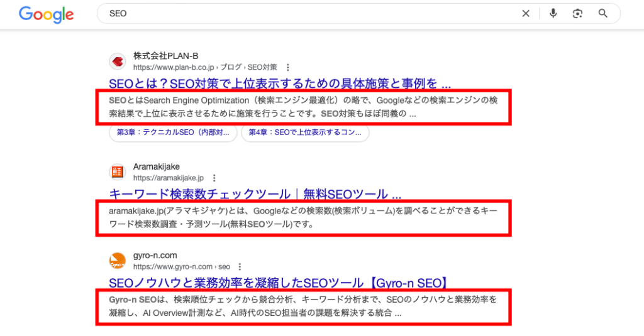Viewport: 644px width, 336px height.
Task: Clear the search box with the X icon
Action: click(526, 14)
